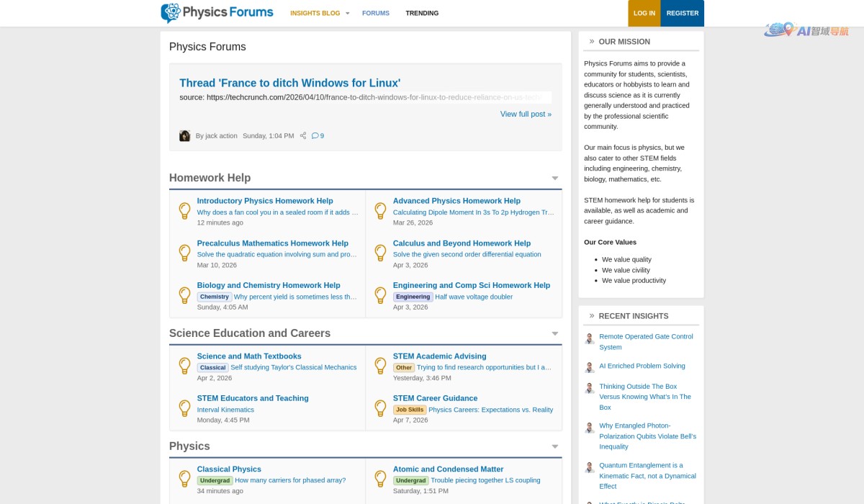
Task: Click lightbulb icon next to STEM Career Guidance
Action: click(x=380, y=408)
